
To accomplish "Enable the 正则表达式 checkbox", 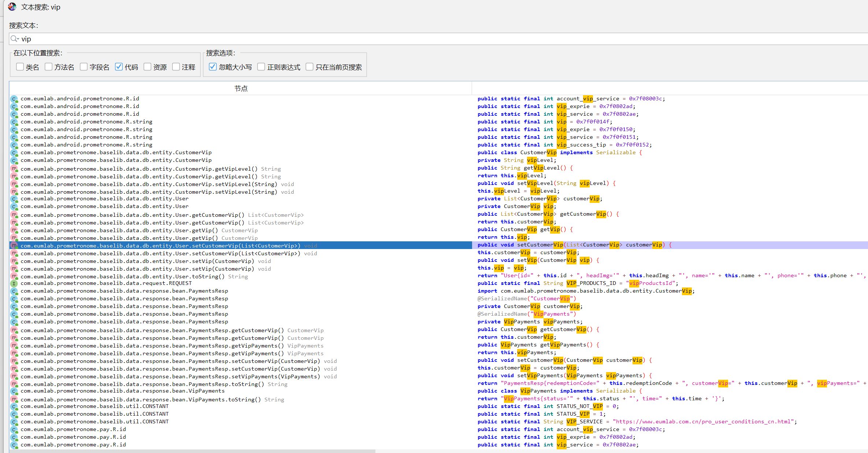I will coord(261,67).
